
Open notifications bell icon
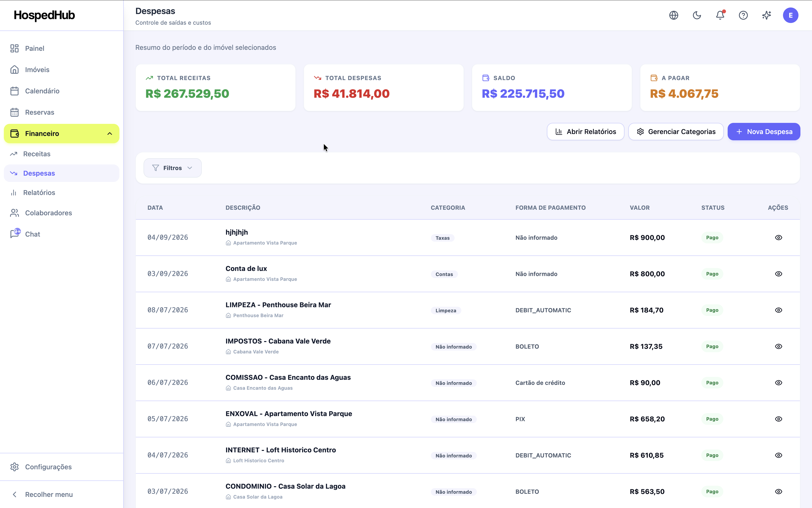[720, 15]
